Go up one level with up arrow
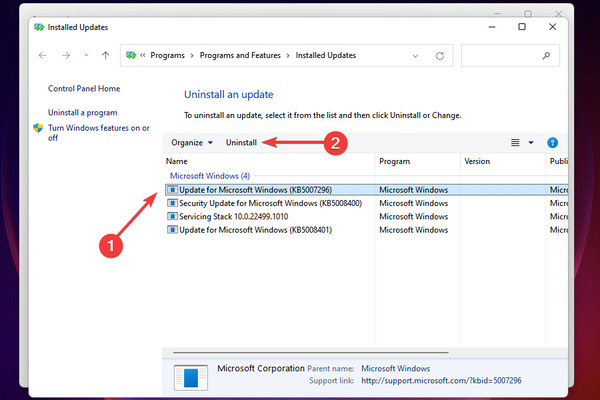 pyautogui.click(x=106, y=56)
